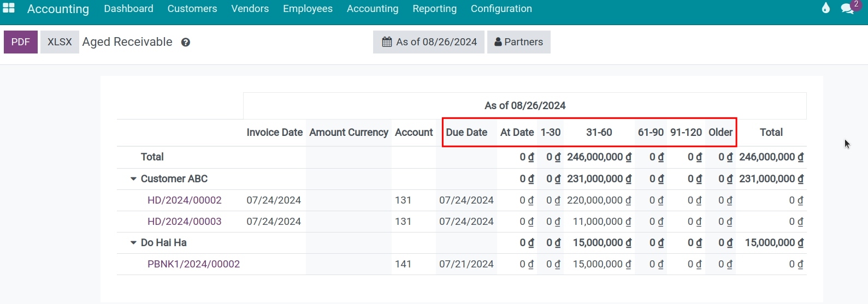868x304 pixels.
Task: Open the Reporting menu
Action: click(435, 9)
